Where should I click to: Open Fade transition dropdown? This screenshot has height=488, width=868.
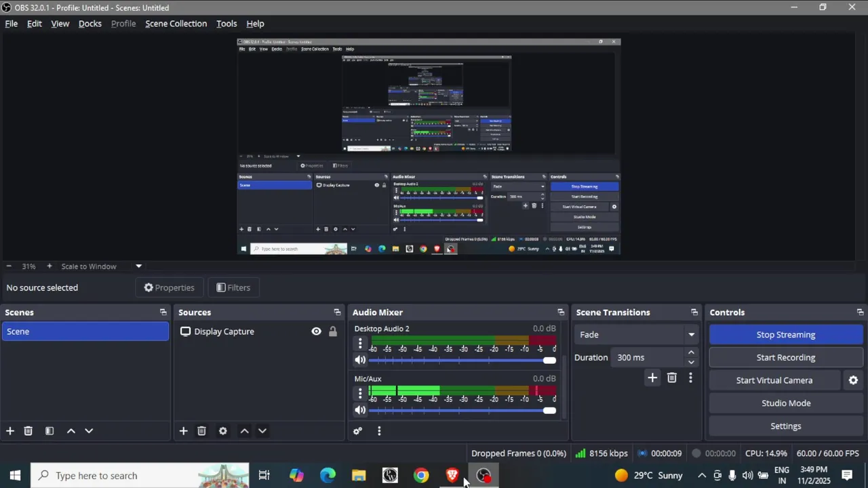[636, 335]
